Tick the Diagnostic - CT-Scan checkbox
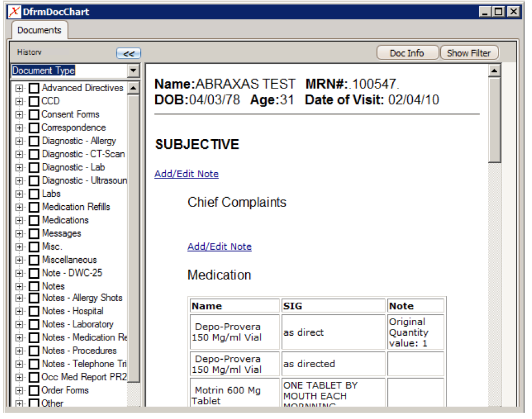The height and width of the screenshot is (419, 532). click(x=34, y=154)
